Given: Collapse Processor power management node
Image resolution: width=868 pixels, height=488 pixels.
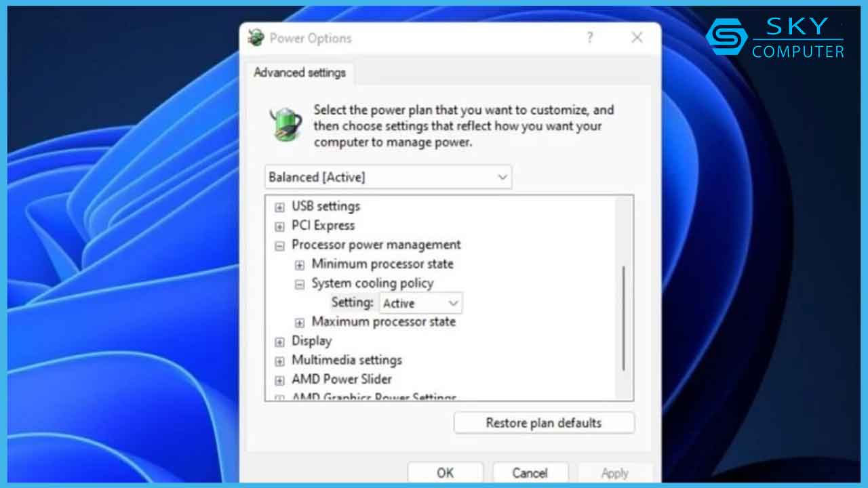Looking at the screenshot, I should click(x=279, y=246).
